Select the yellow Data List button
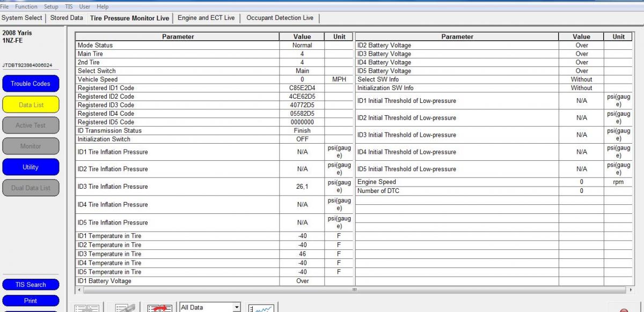The image size is (644, 312). click(31, 105)
